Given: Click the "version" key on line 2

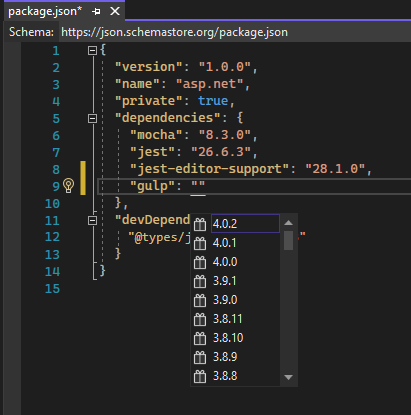Looking at the screenshot, I should click(x=149, y=67).
